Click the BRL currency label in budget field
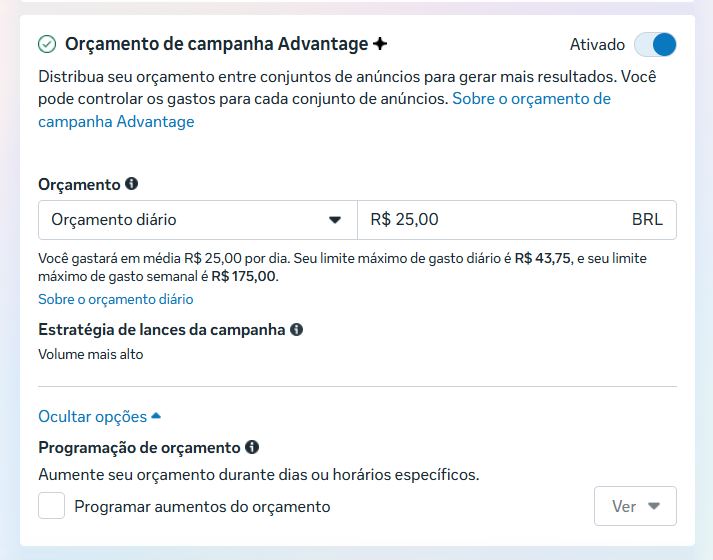 pos(647,220)
